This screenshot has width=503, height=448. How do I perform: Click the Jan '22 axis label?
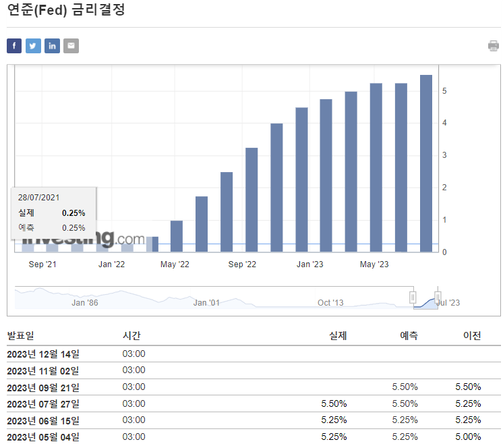[x=111, y=264]
